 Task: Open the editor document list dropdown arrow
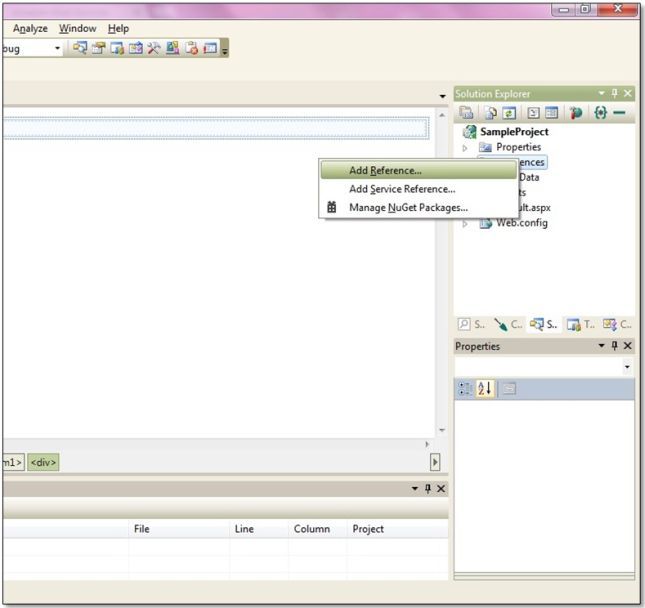442,96
